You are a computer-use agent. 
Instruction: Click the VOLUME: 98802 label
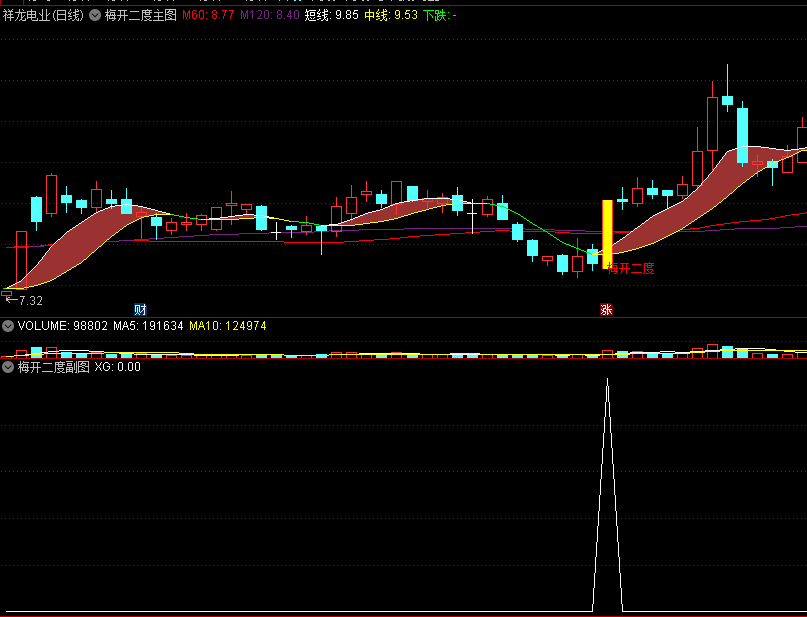62,326
